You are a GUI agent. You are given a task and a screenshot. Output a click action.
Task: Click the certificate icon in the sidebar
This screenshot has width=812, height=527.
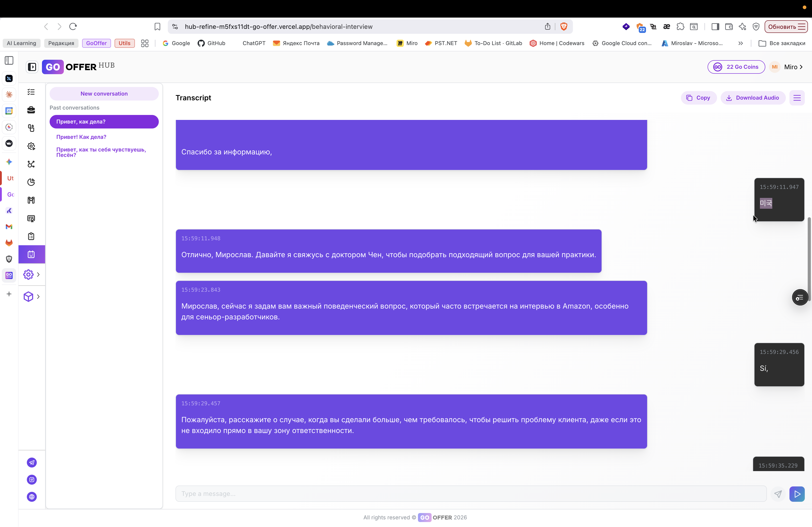(31, 218)
